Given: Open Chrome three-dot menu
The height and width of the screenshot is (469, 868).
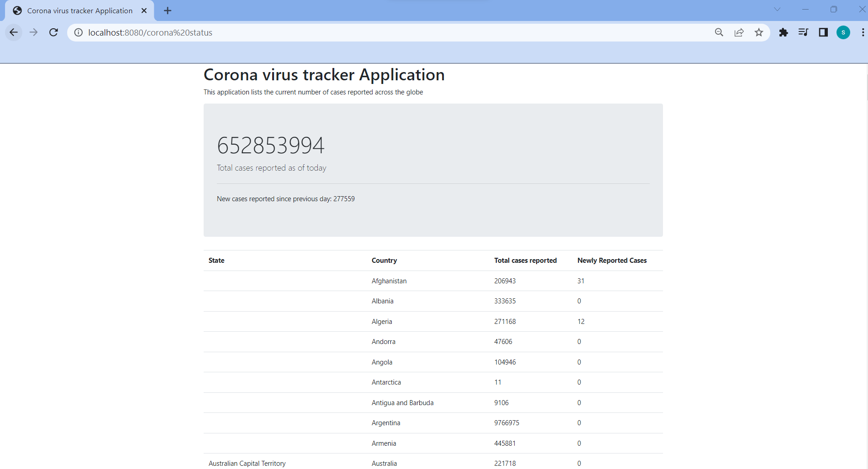Looking at the screenshot, I should [x=863, y=32].
